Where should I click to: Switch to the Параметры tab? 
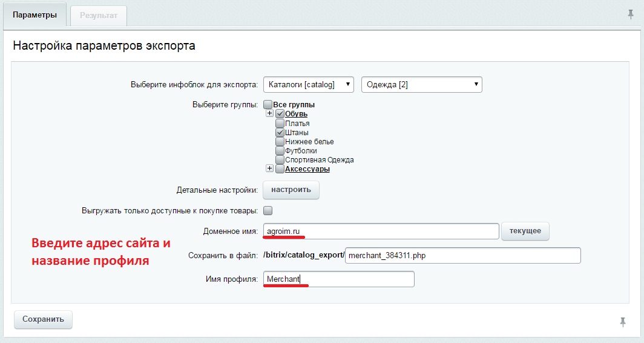[x=35, y=15]
